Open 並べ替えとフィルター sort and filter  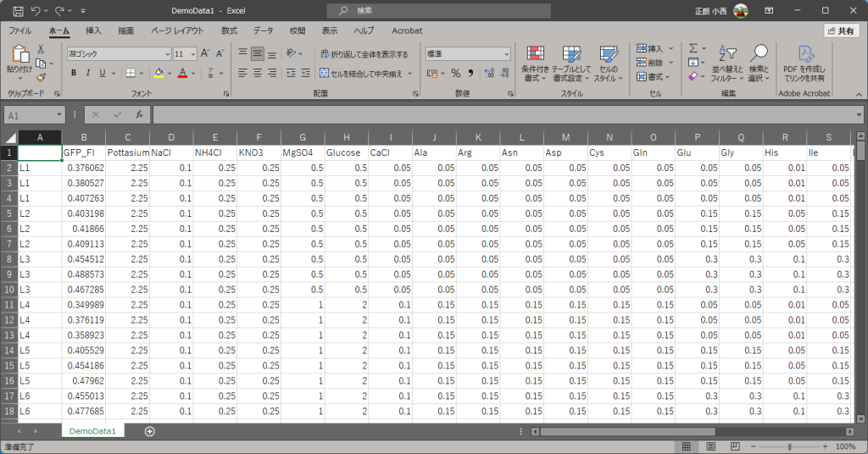[726, 55]
